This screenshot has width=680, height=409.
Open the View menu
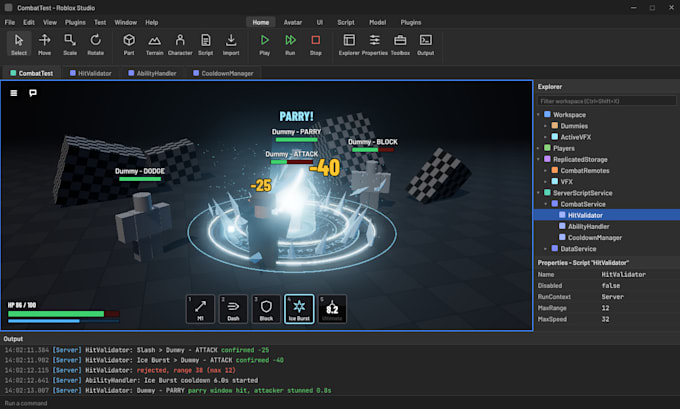(x=50, y=22)
